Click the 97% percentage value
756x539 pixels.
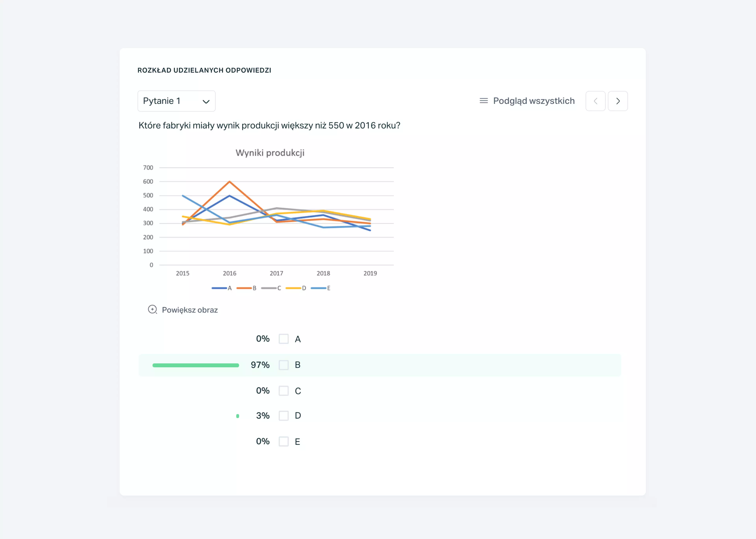[260, 365]
